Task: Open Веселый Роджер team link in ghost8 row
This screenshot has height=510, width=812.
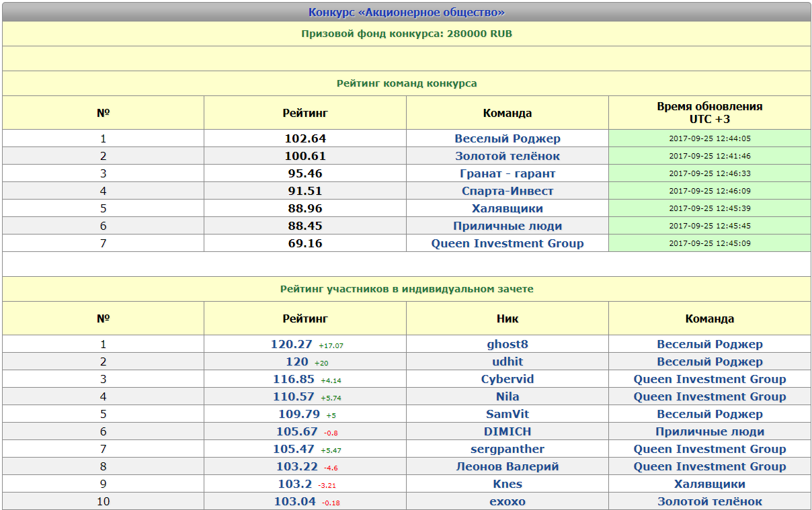Action: coord(710,344)
